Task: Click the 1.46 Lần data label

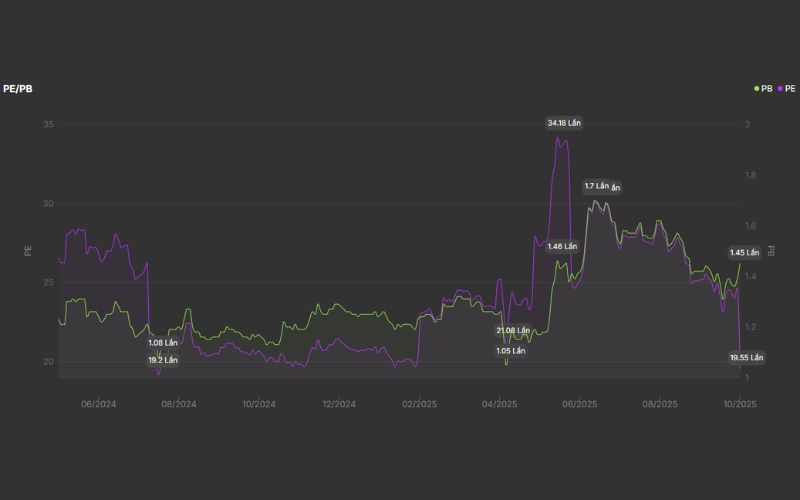Action: pyautogui.click(x=562, y=246)
